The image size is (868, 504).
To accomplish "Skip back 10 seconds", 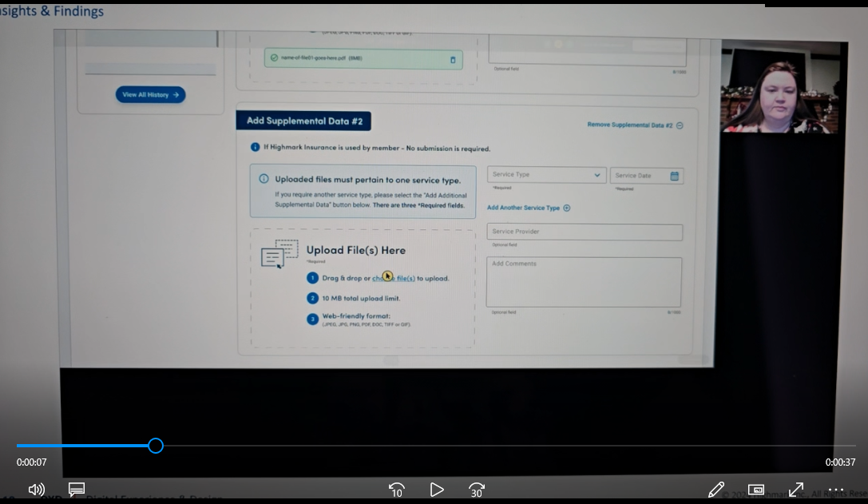I will [x=396, y=490].
